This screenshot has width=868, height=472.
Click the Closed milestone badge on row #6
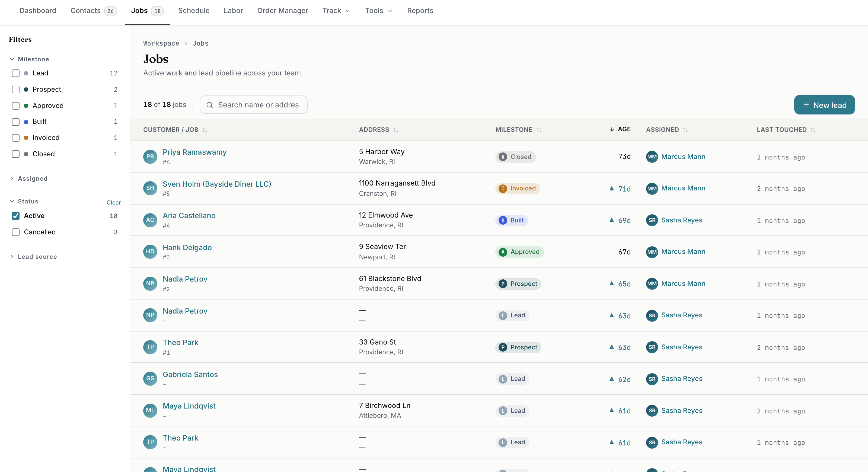(x=515, y=157)
